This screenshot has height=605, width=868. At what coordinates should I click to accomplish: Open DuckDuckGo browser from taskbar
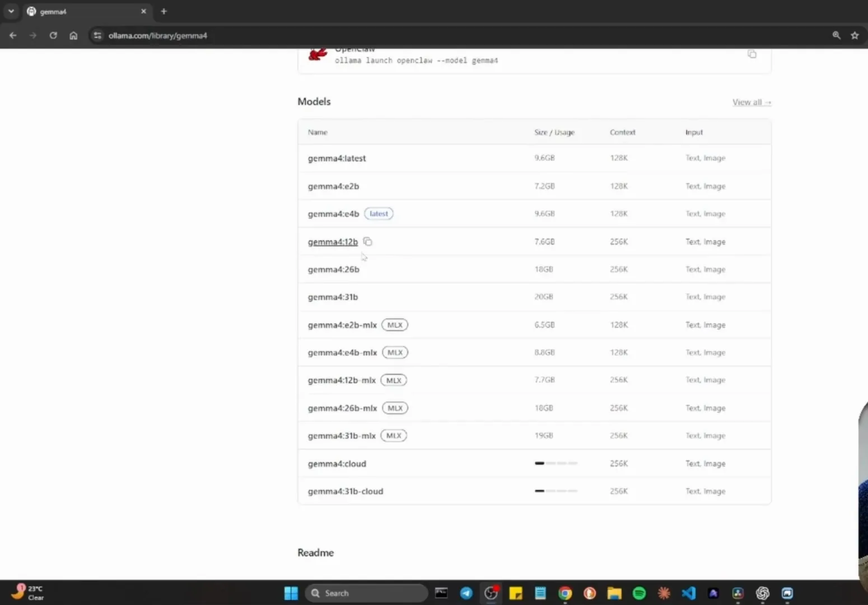pos(590,593)
